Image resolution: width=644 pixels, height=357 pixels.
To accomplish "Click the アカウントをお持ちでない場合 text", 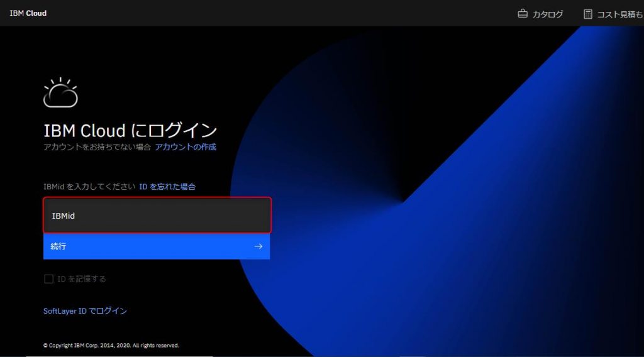I will click(97, 147).
